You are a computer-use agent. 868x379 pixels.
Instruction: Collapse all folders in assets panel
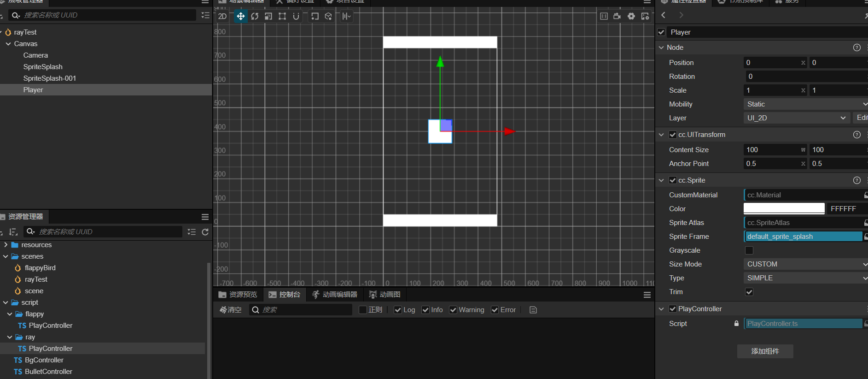click(192, 232)
